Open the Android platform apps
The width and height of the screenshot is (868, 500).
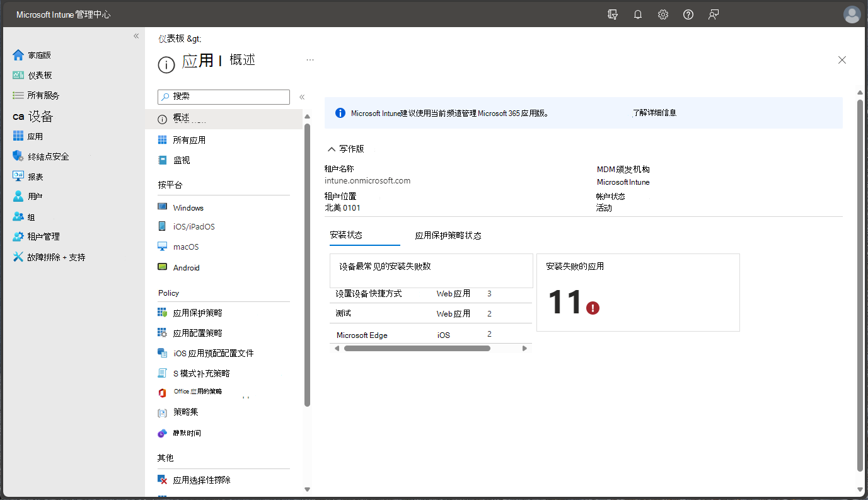(186, 267)
